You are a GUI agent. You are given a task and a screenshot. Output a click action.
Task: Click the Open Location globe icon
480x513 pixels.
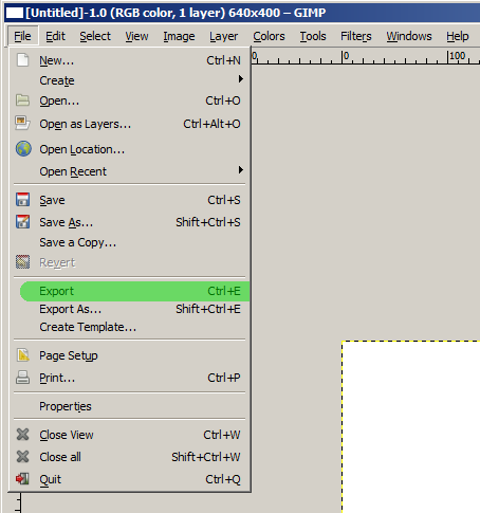[23, 149]
